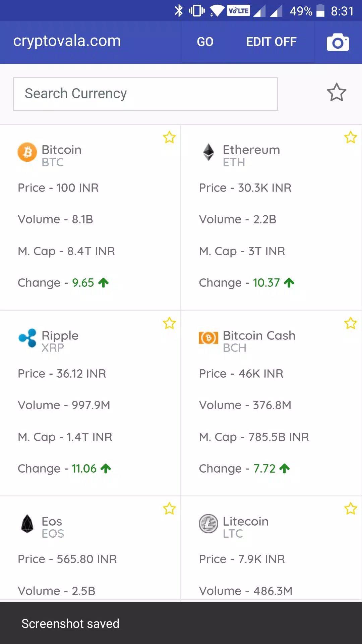Star the Ripple card
Screen dimensions: 362x644
pos(169,323)
